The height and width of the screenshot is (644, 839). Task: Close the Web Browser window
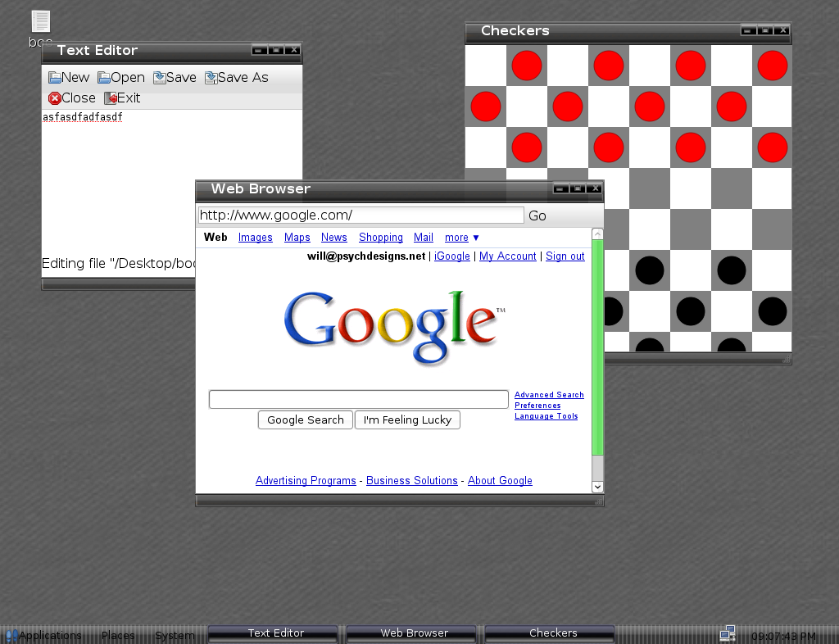click(595, 188)
